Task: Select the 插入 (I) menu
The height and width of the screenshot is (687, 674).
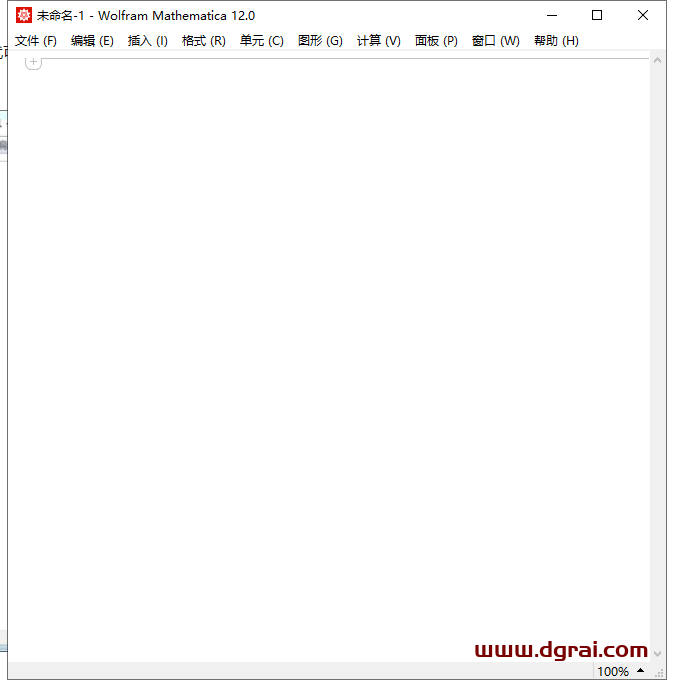Action: point(148,41)
